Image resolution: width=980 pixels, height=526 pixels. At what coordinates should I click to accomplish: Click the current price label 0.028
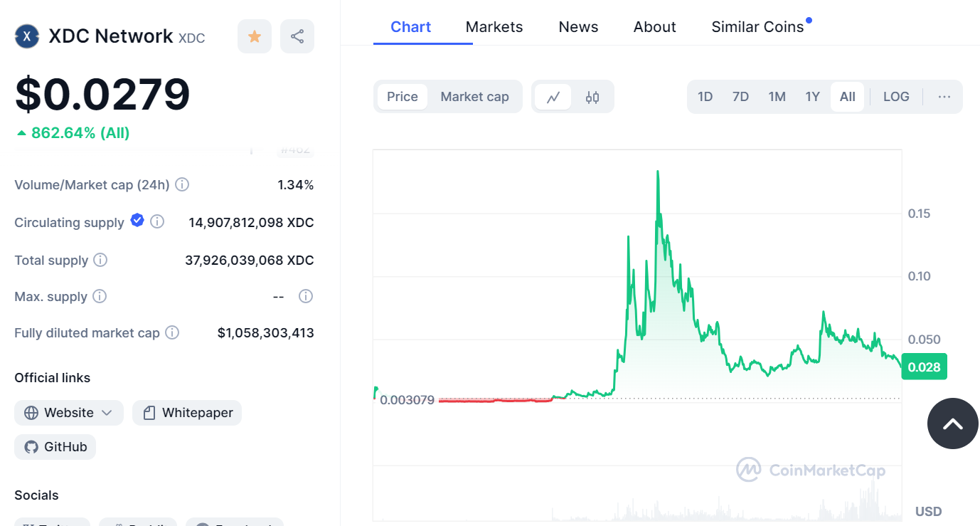coord(924,367)
